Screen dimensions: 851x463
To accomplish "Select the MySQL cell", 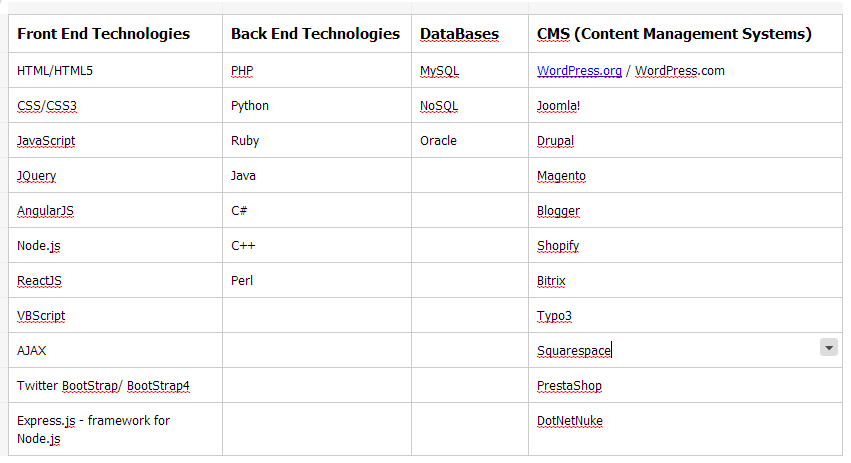I will tap(470, 71).
